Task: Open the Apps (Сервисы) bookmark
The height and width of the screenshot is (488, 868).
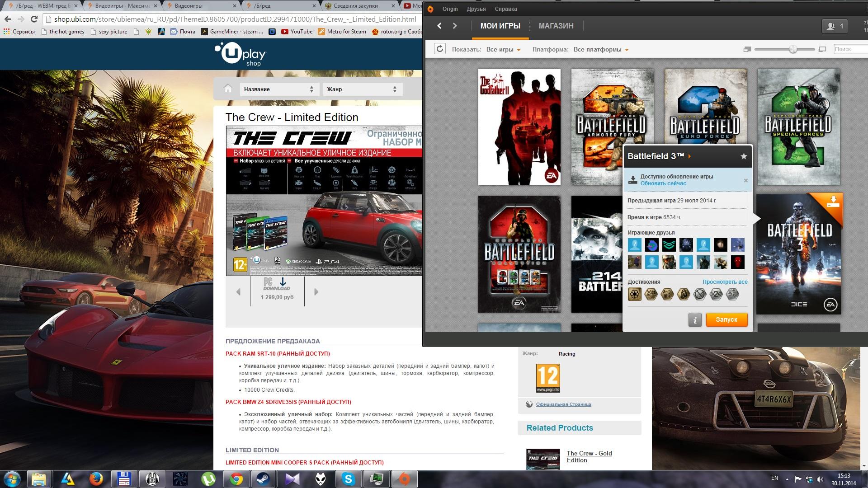Action: pyautogui.click(x=19, y=32)
